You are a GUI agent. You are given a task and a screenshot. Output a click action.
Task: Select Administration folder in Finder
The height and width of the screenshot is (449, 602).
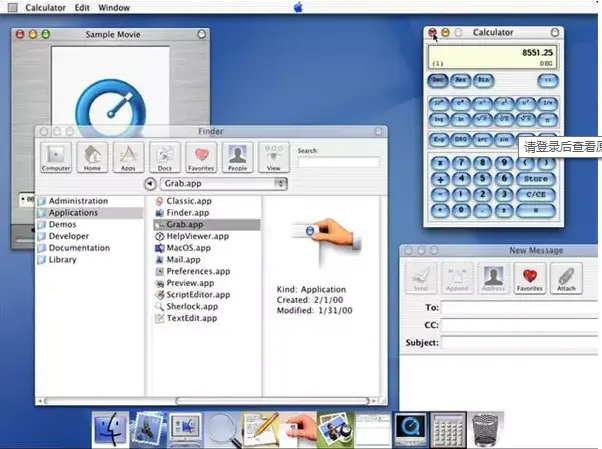click(90, 201)
